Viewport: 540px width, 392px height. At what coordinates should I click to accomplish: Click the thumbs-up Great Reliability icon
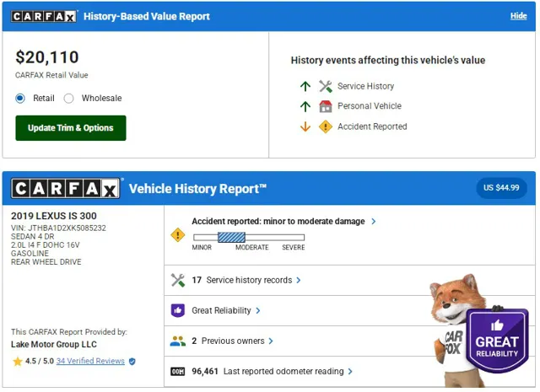click(177, 310)
